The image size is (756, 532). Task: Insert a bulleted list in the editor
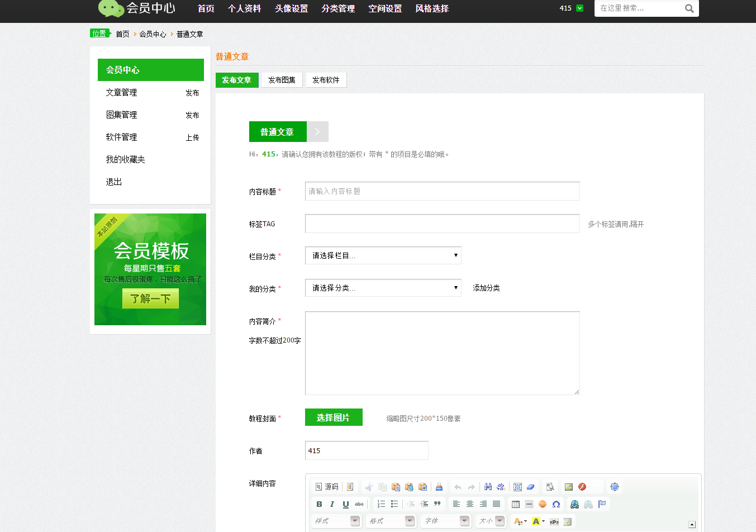click(394, 504)
